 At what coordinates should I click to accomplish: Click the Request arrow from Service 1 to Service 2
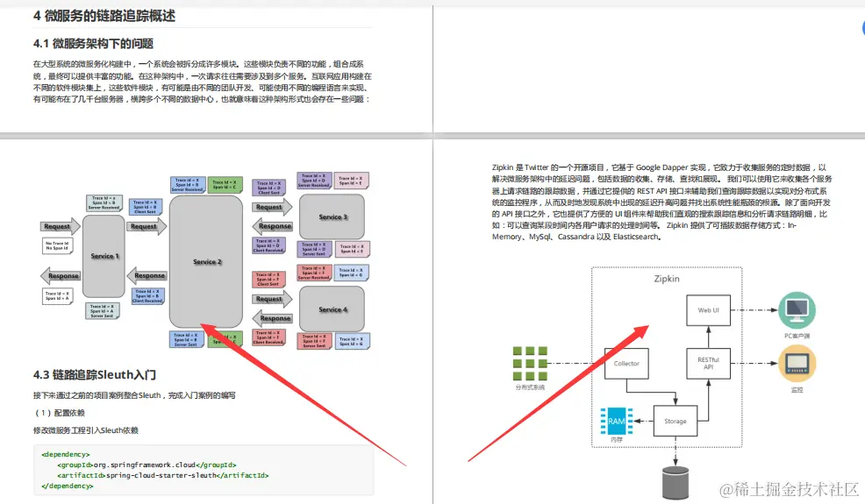(147, 226)
